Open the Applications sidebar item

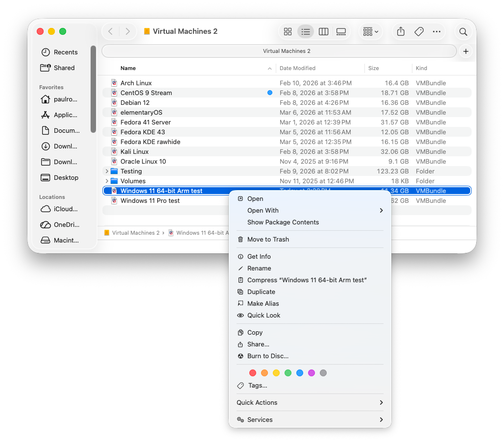59,115
